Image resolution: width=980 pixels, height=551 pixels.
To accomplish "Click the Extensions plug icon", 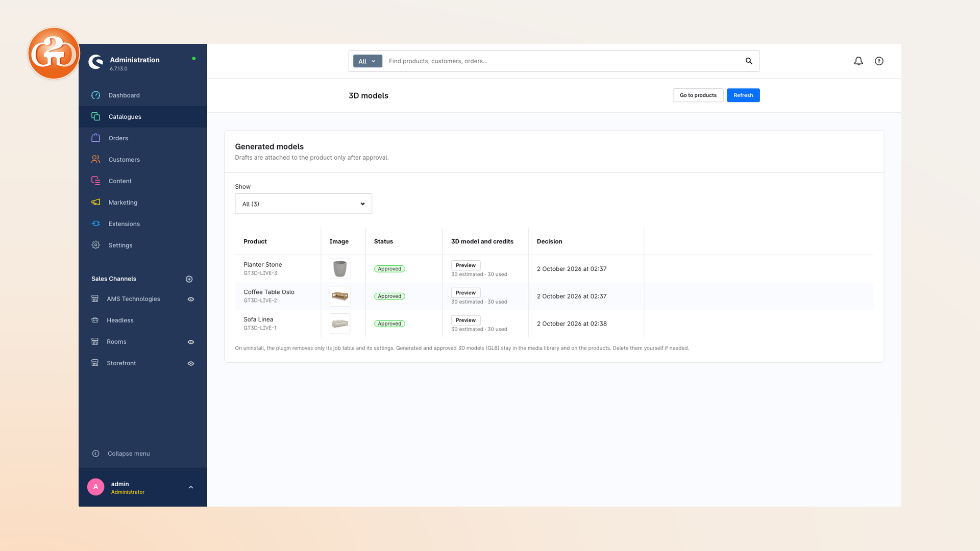I will click(x=95, y=223).
